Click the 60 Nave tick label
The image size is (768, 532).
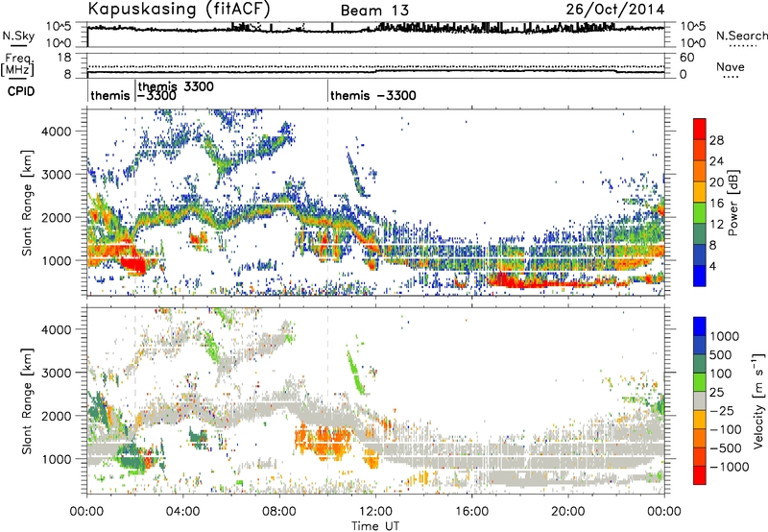tap(687, 58)
